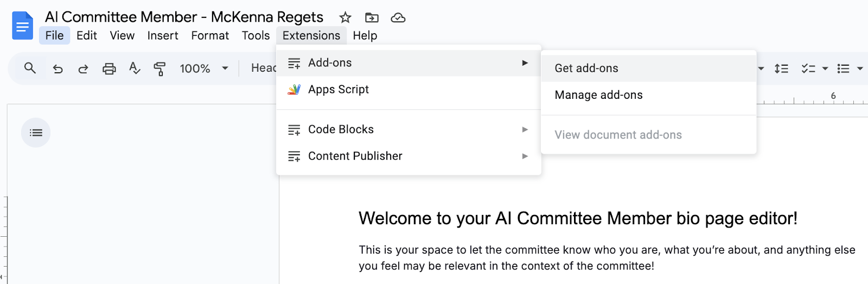
Task: Click the search magnifier icon in toolbar
Action: 30,68
